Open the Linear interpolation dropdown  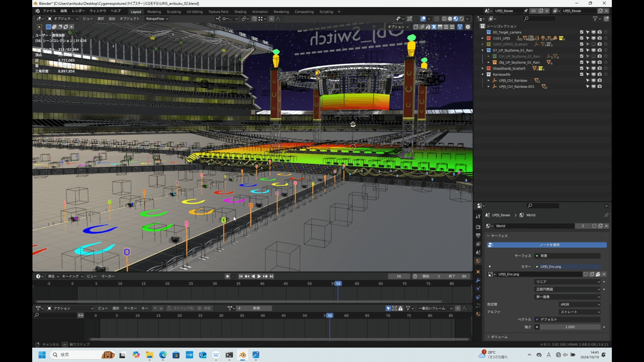[568, 282]
